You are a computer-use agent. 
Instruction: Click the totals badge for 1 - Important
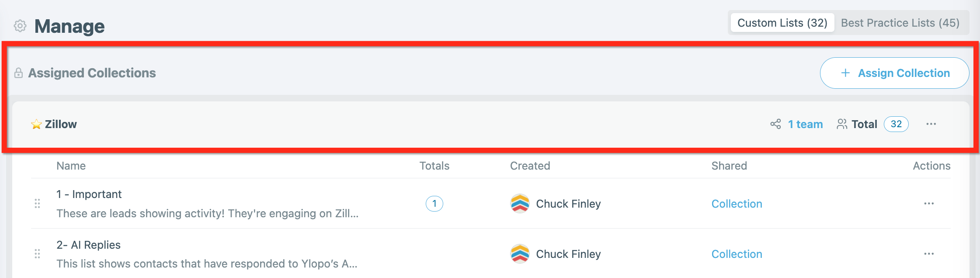434,204
